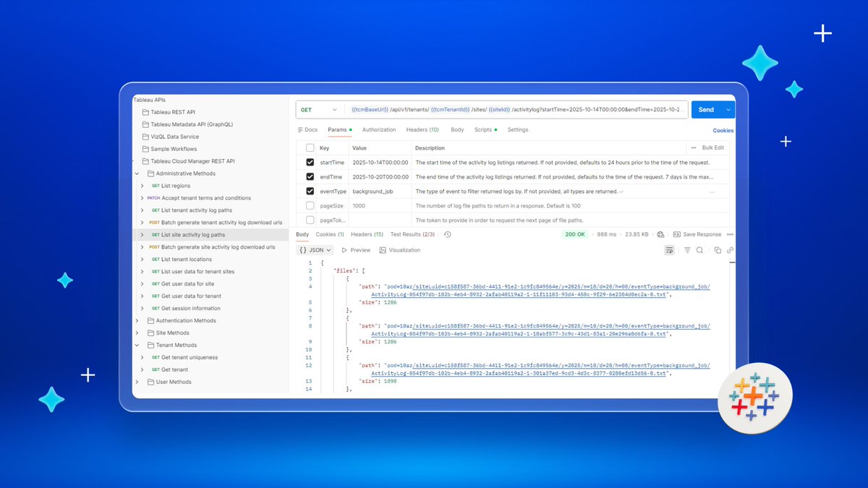Viewport: 868px width, 488px height.
Task: Enable the pageToken parameter checkbox
Action: point(310,220)
